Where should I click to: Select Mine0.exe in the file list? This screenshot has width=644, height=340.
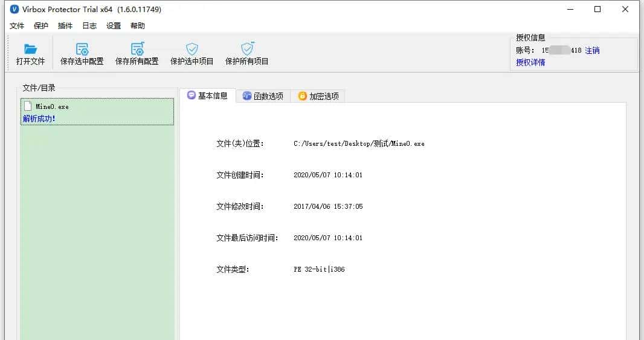(x=97, y=111)
